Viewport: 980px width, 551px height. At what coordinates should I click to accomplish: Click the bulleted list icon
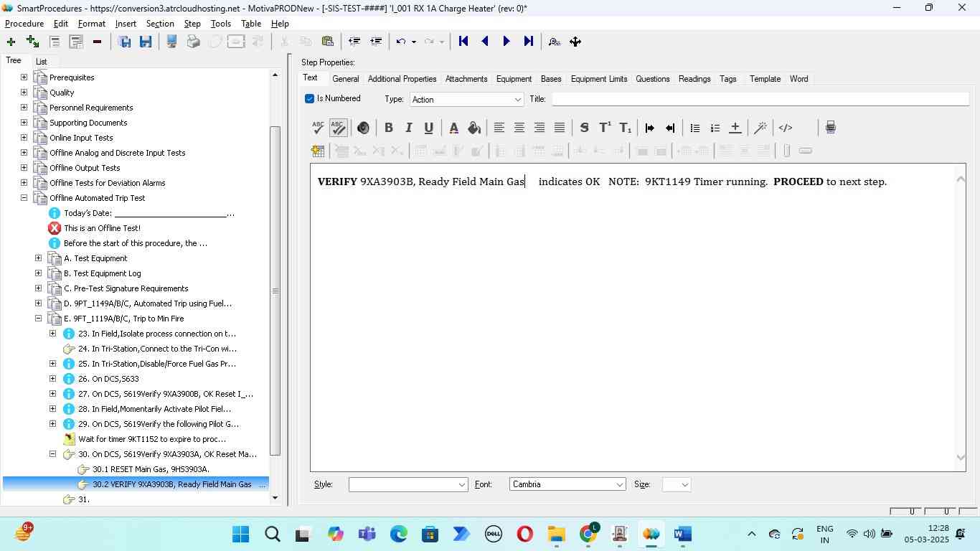tap(694, 128)
